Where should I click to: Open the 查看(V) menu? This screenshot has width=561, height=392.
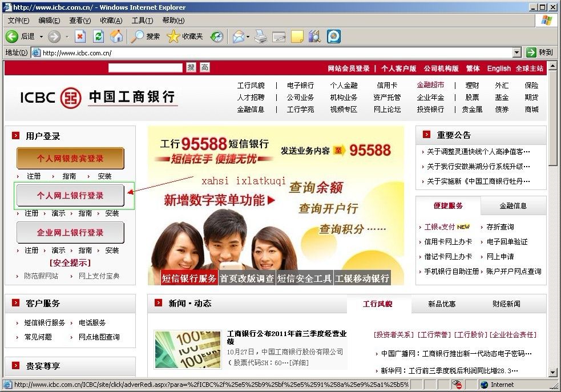[x=80, y=21]
